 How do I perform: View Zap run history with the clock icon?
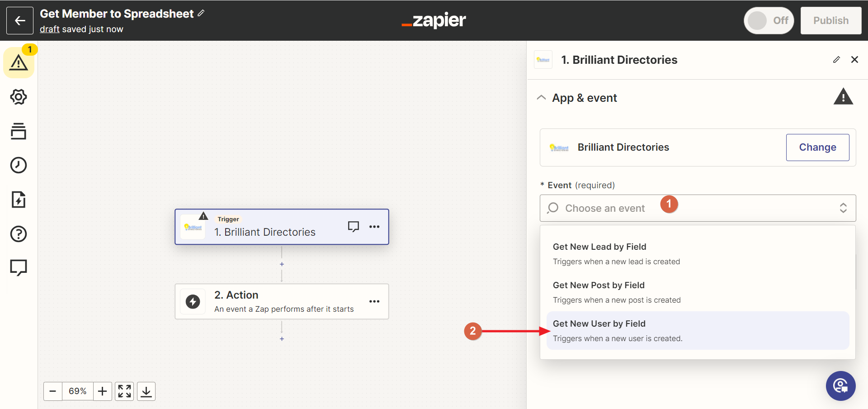click(x=19, y=165)
